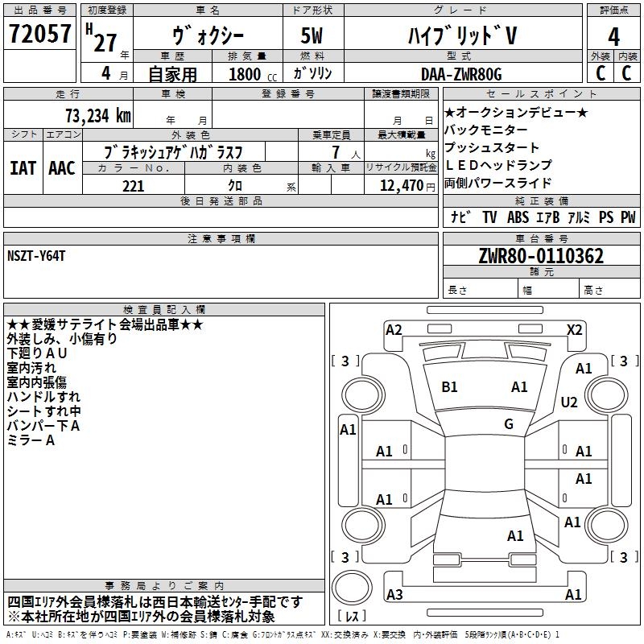Select the overall evaluation score 4
The width and height of the screenshot is (644, 644).
coord(613,37)
